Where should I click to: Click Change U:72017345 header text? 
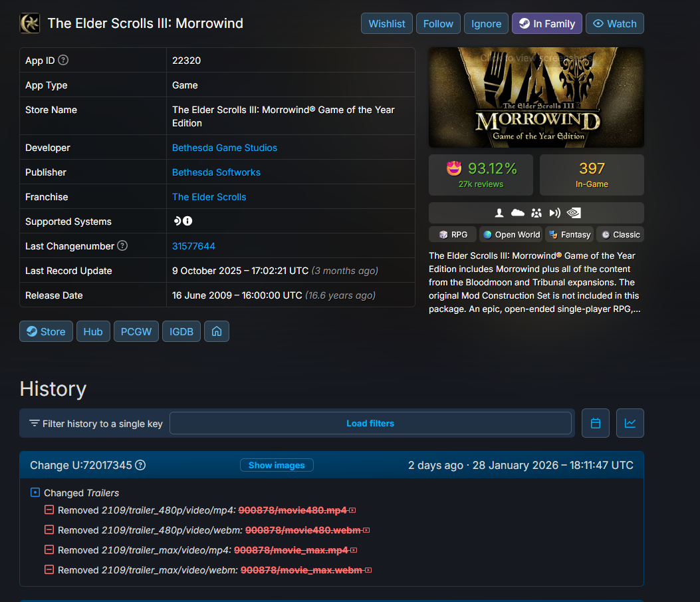pyautogui.click(x=81, y=465)
